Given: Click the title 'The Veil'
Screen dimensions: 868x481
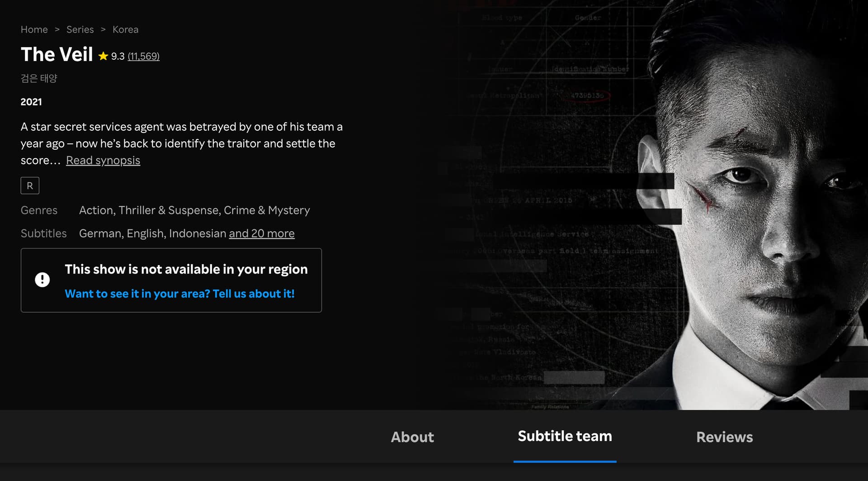Looking at the screenshot, I should click(x=57, y=55).
